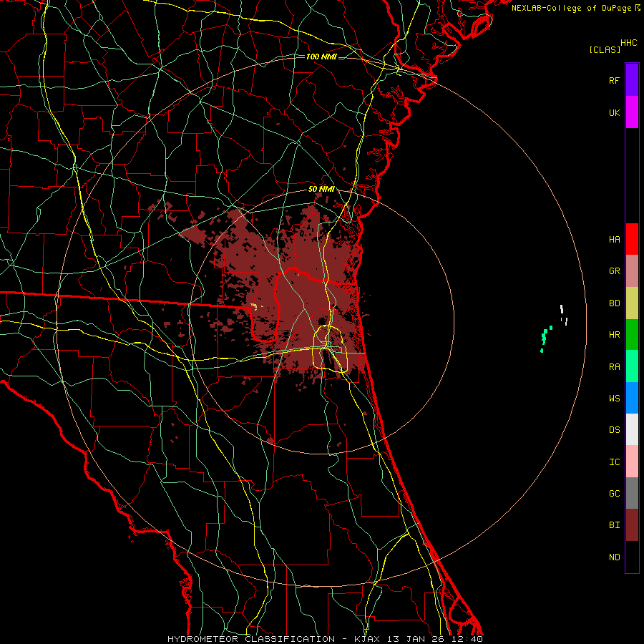Screen dimensions: 644x644
Task: Click the "HR" legend label
Action: (614, 335)
